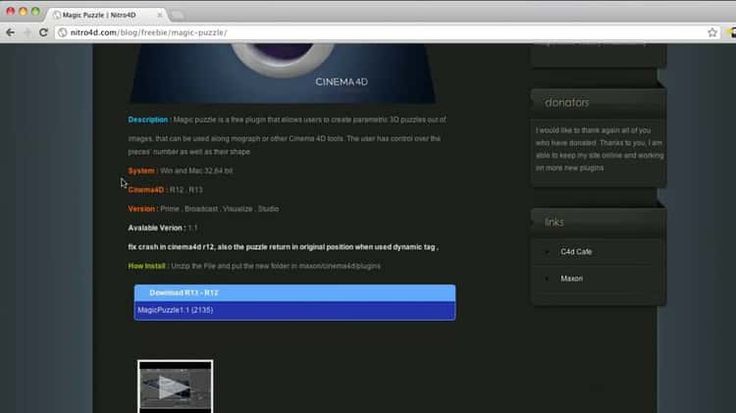736x413 pixels.
Task: Click the Cinema 4D banner image
Action: tap(283, 73)
